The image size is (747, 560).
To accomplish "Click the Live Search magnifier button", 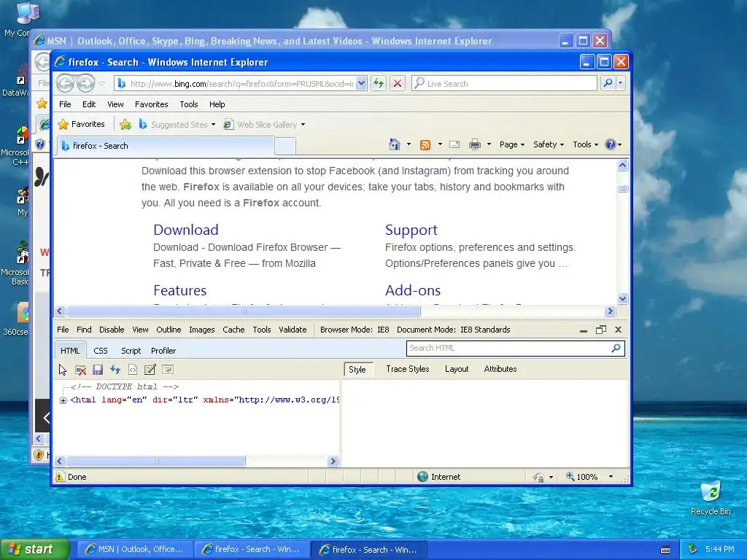I will click(x=608, y=83).
